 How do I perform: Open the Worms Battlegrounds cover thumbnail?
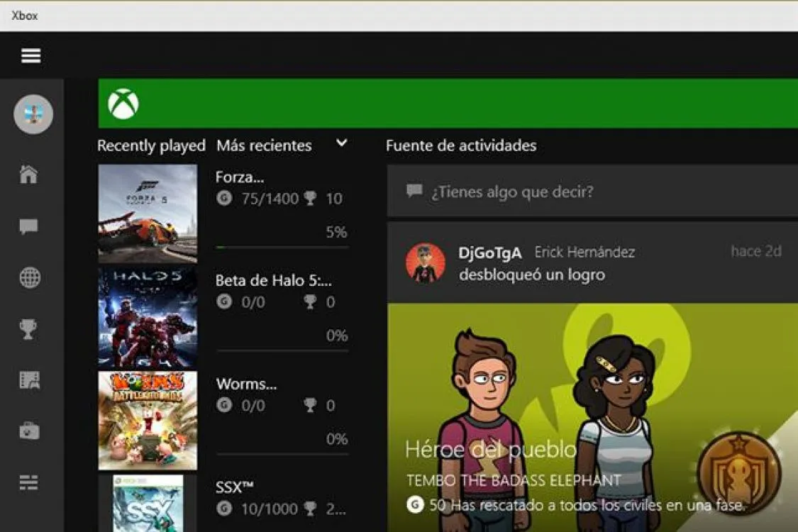click(148, 421)
